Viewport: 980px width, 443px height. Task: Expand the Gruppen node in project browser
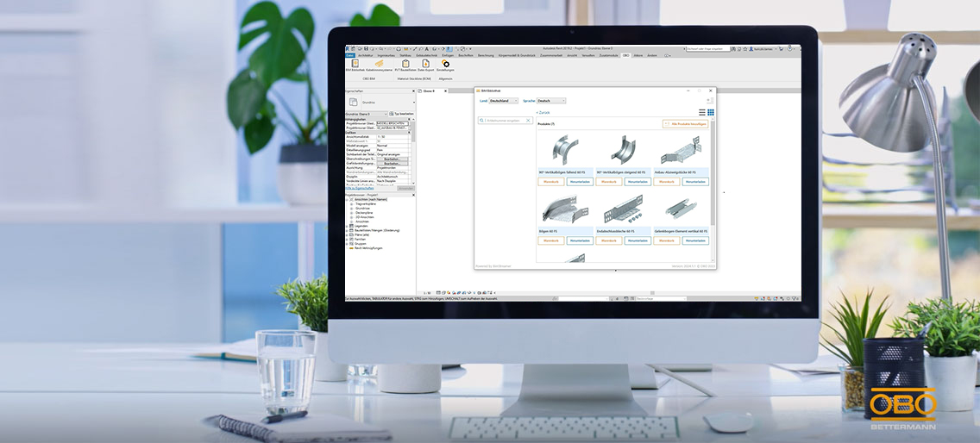pyautogui.click(x=347, y=243)
